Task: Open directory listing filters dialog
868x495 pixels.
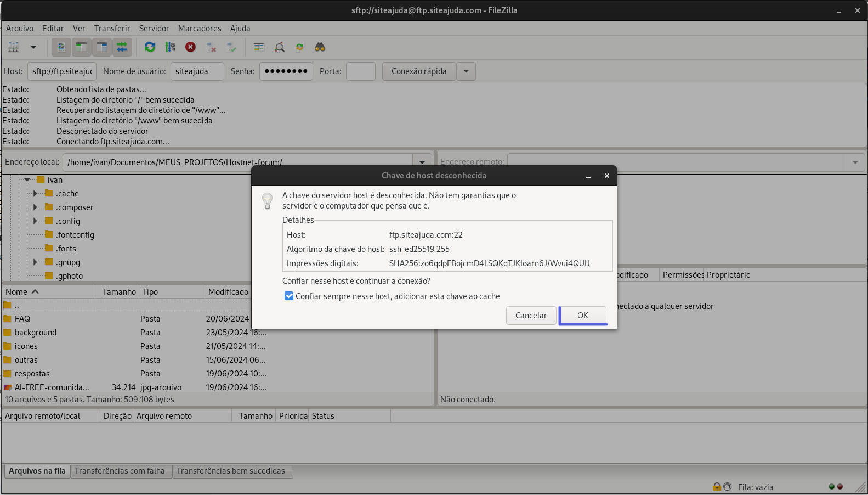Action: point(259,47)
